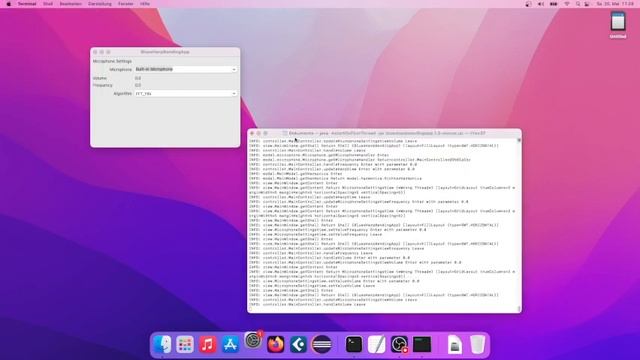Open Finder from the dock
Image resolution: width=640 pixels, height=360 pixels.
[162, 344]
